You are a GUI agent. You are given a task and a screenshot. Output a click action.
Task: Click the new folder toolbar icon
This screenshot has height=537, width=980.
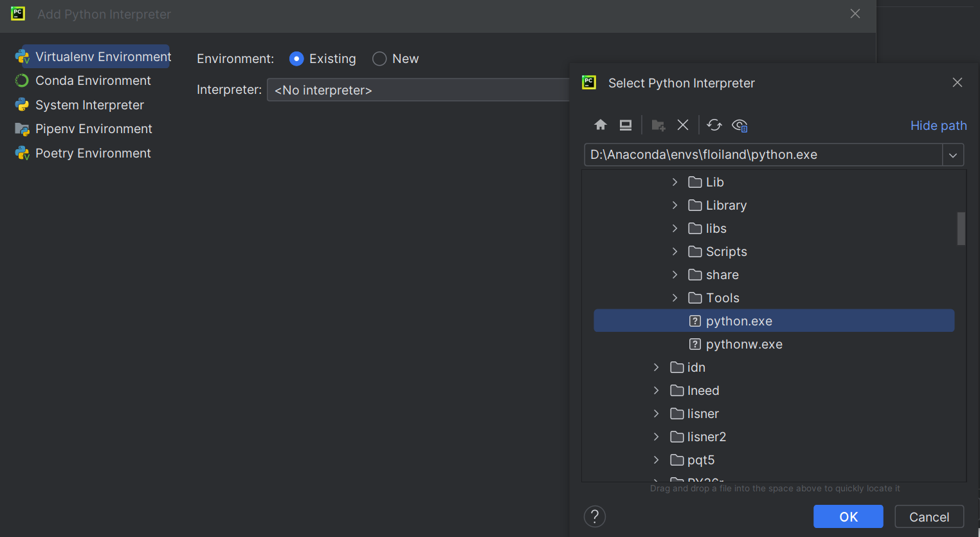click(x=658, y=125)
